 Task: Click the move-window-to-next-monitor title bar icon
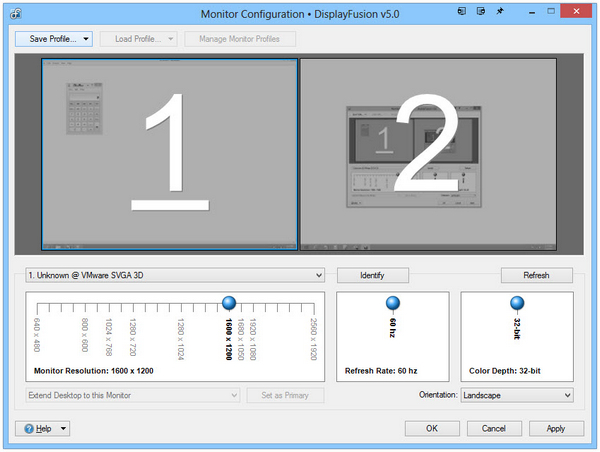click(462, 11)
